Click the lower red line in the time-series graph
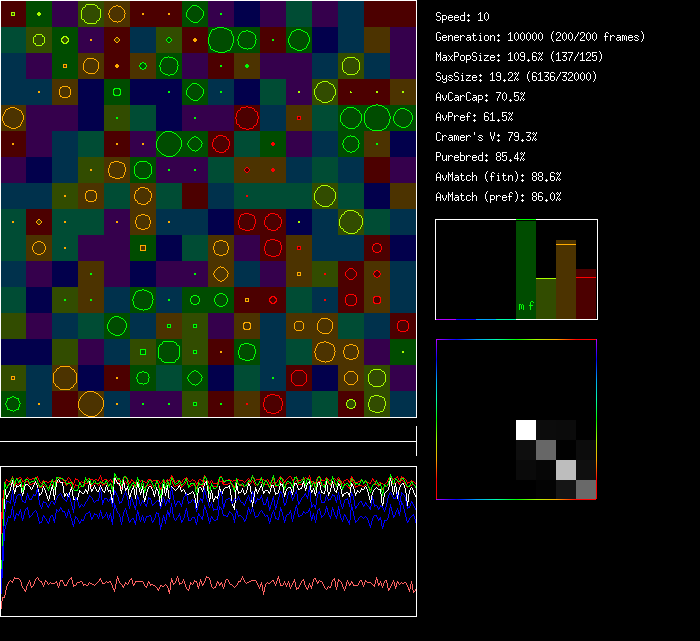The width and height of the screenshot is (700, 641). coord(200,583)
